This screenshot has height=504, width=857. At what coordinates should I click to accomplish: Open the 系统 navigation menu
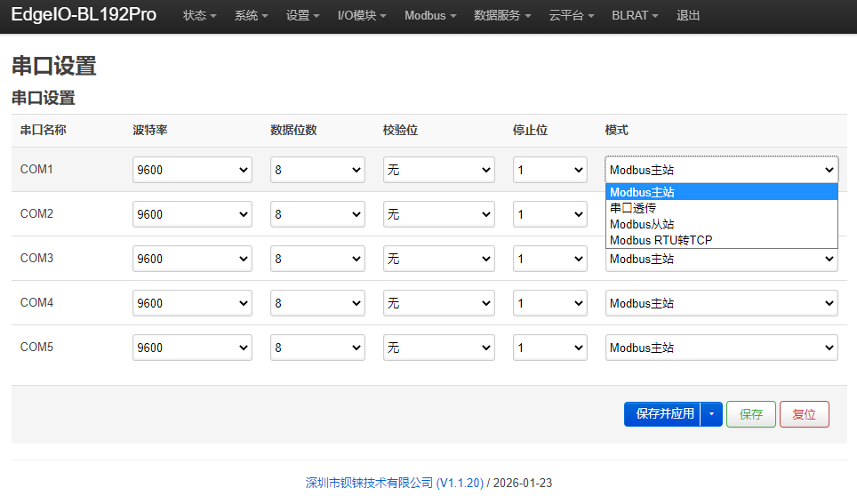point(251,15)
